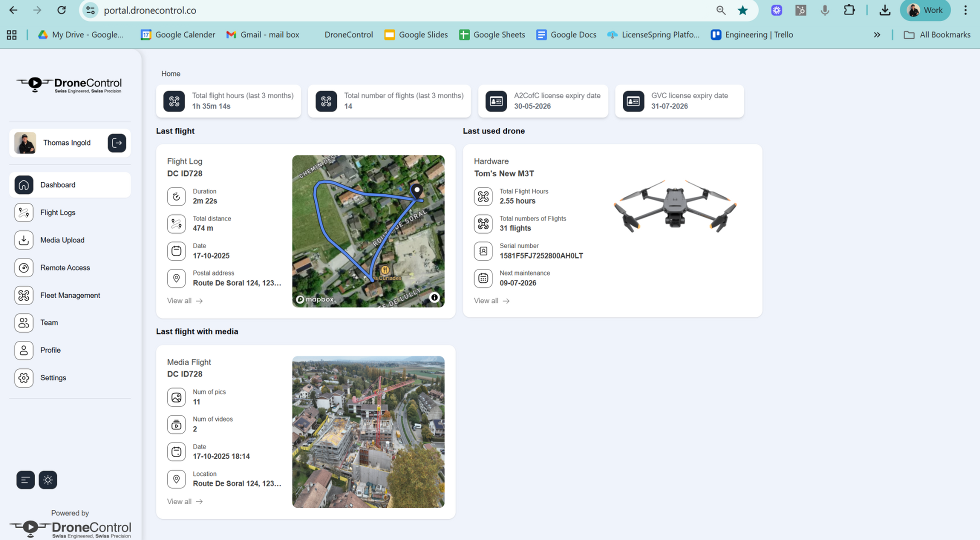
Task: Select the Team sidebar item
Action: [49, 322]
